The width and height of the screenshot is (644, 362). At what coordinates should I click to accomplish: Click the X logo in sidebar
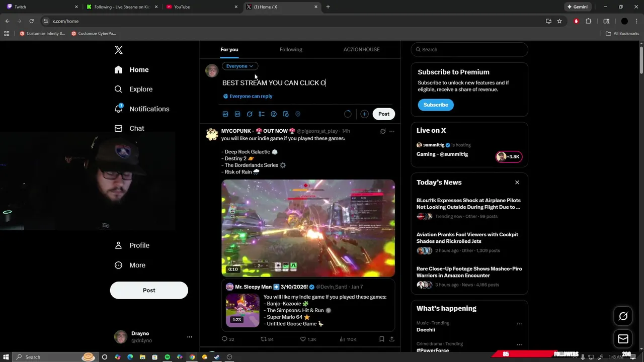pos(118,50)
